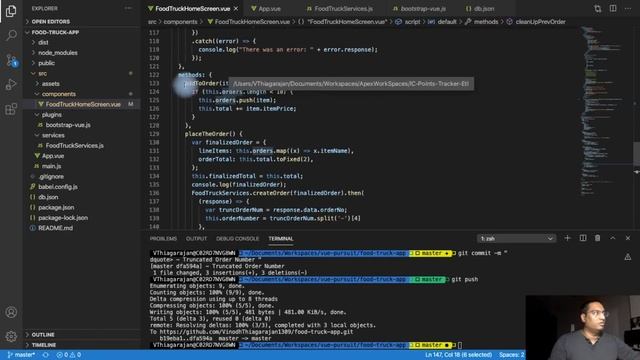Open .gitignore in file tree
This screenshot has height=360, width=640.
(51, 177)
